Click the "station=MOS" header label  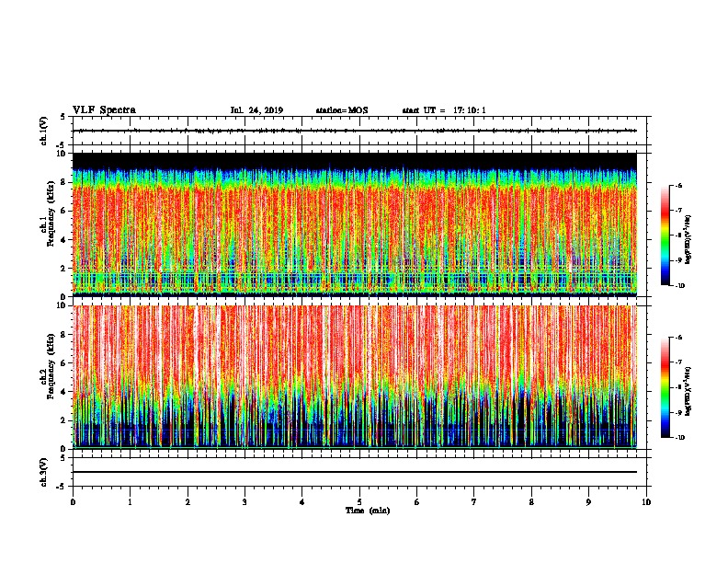342,110
